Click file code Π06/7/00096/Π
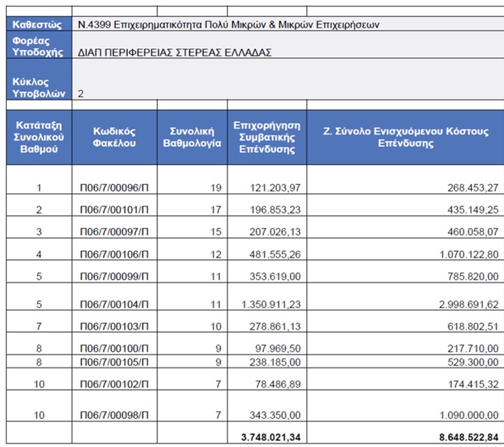The width and height of the screenshot is (504, 447). [x=114, y=188]
